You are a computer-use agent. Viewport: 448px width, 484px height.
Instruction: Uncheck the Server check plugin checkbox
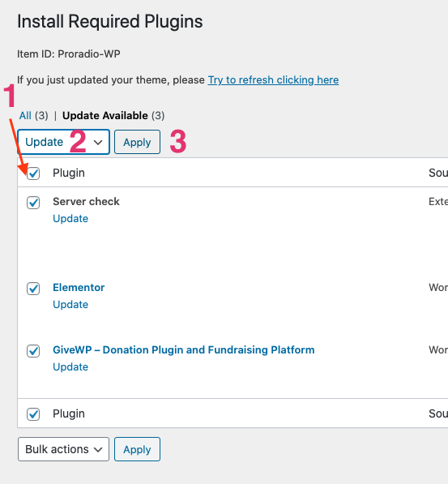click(x=33, y=203)
